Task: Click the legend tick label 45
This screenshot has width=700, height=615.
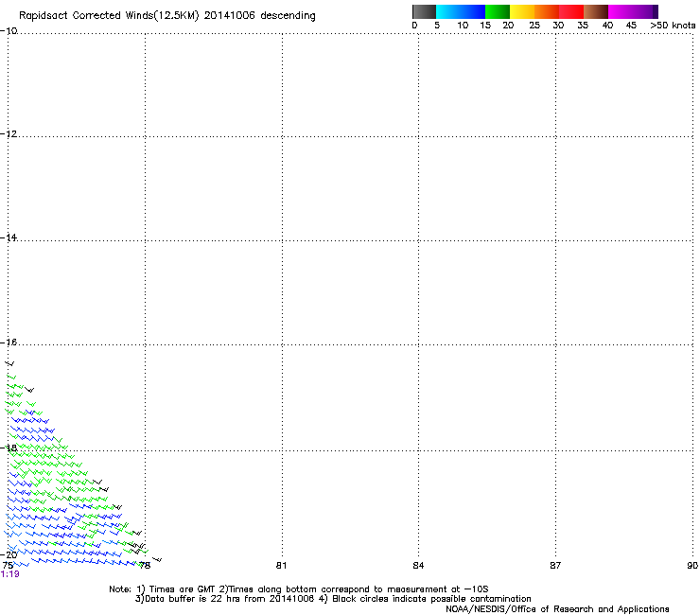Action: 631,26
